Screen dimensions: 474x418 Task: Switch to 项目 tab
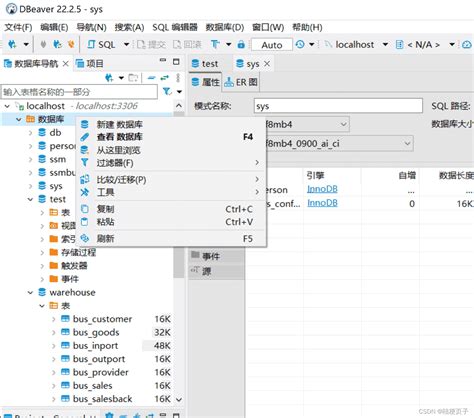click(x=89, y=63)
